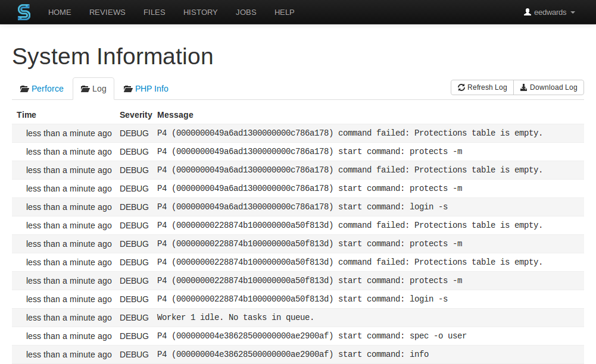
Task: Open the FILES menu item
Action: [154, 12]
